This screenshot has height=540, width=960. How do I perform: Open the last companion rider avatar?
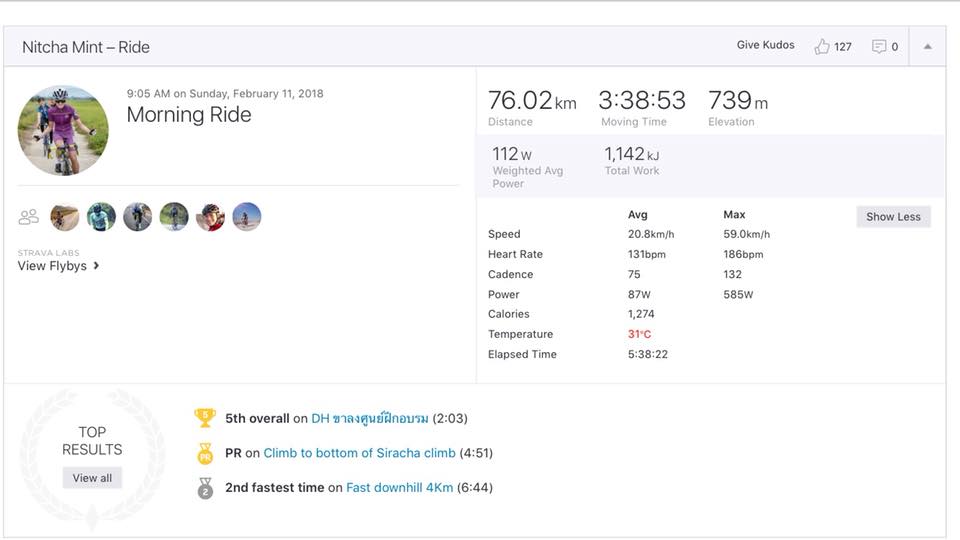pyautogui.click(x=247, y=217)
